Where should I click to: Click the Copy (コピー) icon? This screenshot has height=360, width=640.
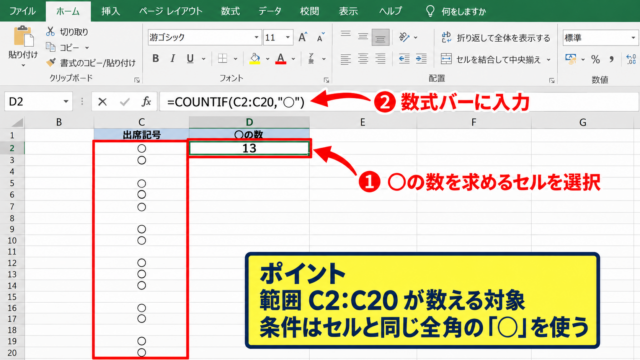51,47
